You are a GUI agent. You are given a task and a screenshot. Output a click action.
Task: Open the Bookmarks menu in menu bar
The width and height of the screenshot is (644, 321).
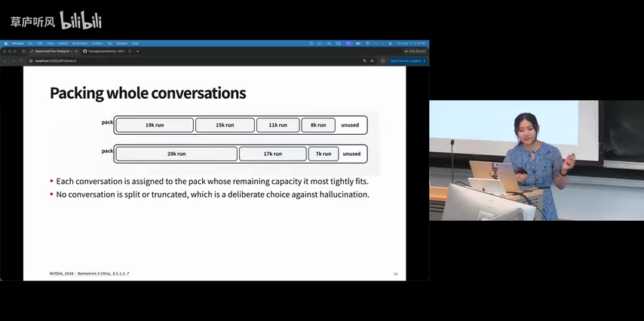(80, 43)
